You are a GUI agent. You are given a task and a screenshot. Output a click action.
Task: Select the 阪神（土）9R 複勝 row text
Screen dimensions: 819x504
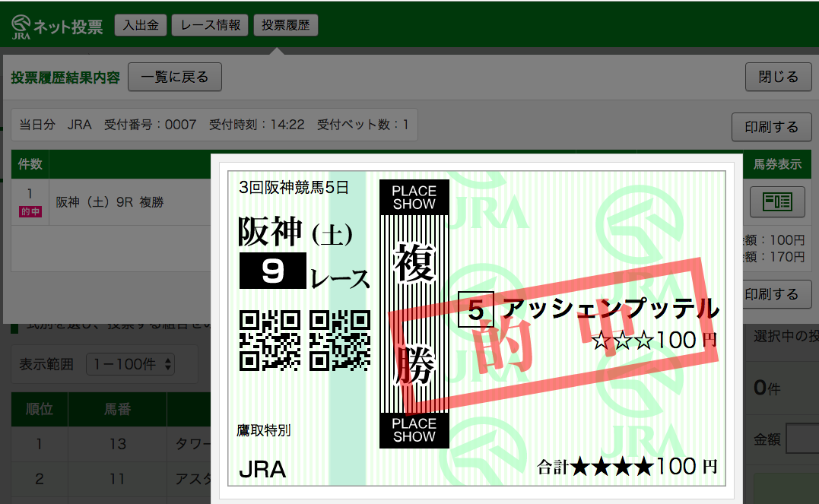click(110, 202)
